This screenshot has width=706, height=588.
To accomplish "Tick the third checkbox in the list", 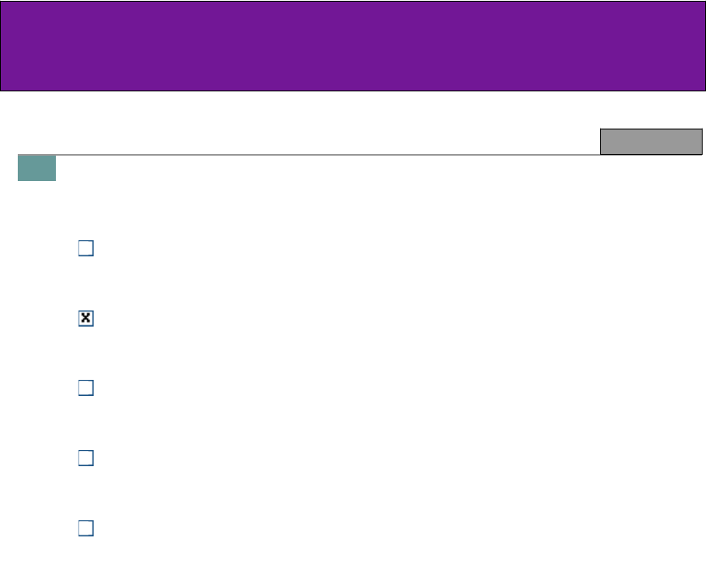I will point(85,388).
